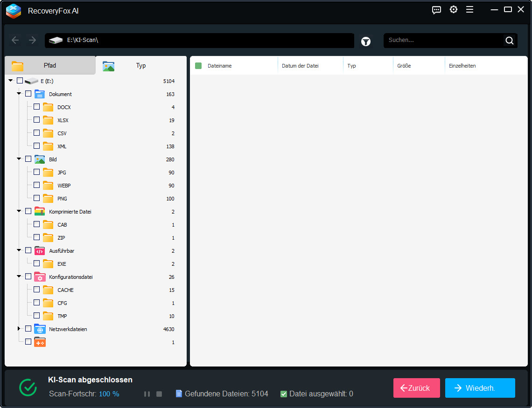Screen dimensions: 532x408
Task: Click the CACHE folder icon
Action: click(x=48, y=290)
